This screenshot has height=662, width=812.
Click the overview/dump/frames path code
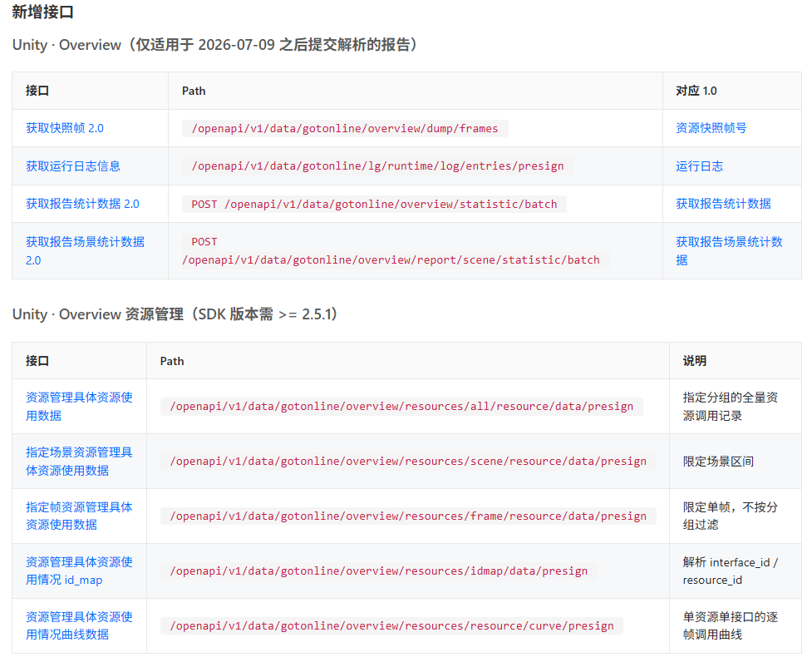345,128
